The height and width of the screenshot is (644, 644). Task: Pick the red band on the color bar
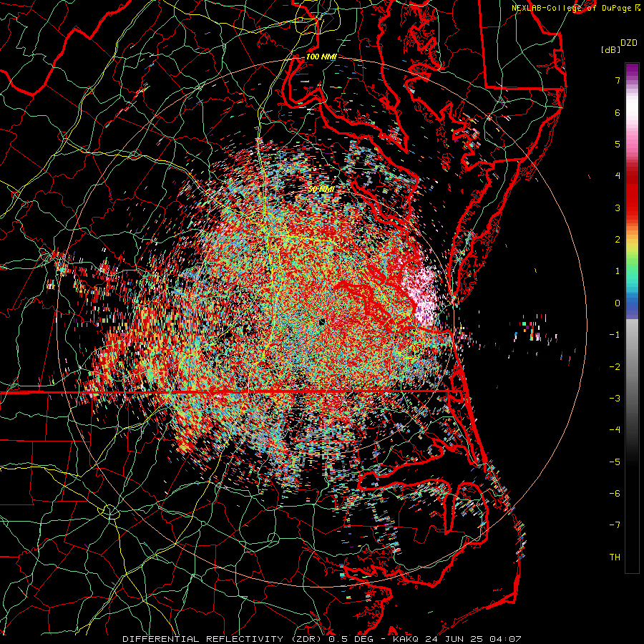pos(632,197)
